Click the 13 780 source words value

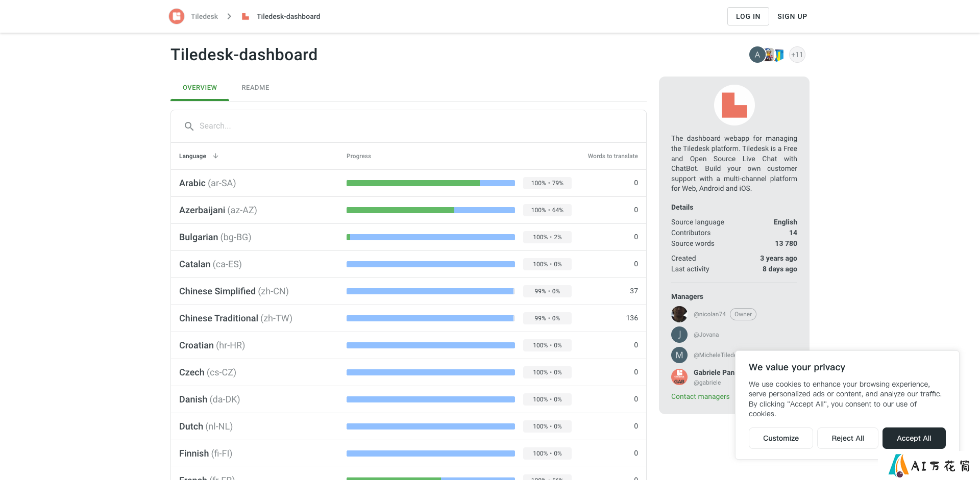click(x=786, y=243)
